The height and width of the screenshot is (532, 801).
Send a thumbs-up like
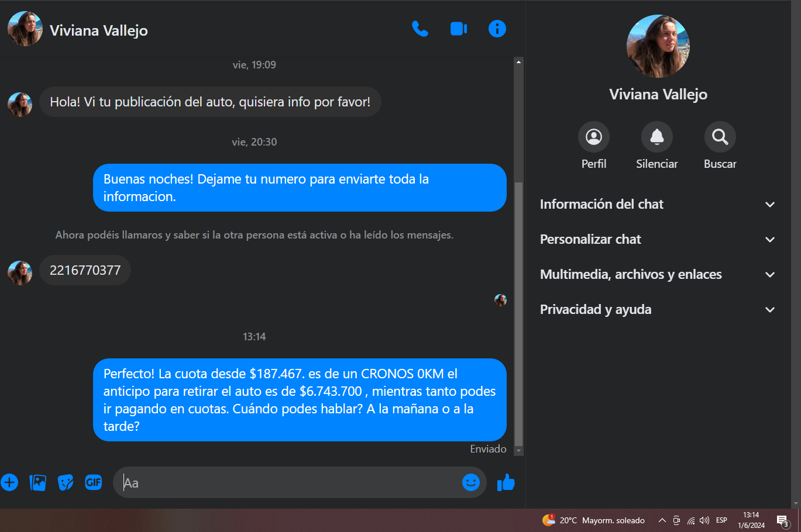coord(506,482)
